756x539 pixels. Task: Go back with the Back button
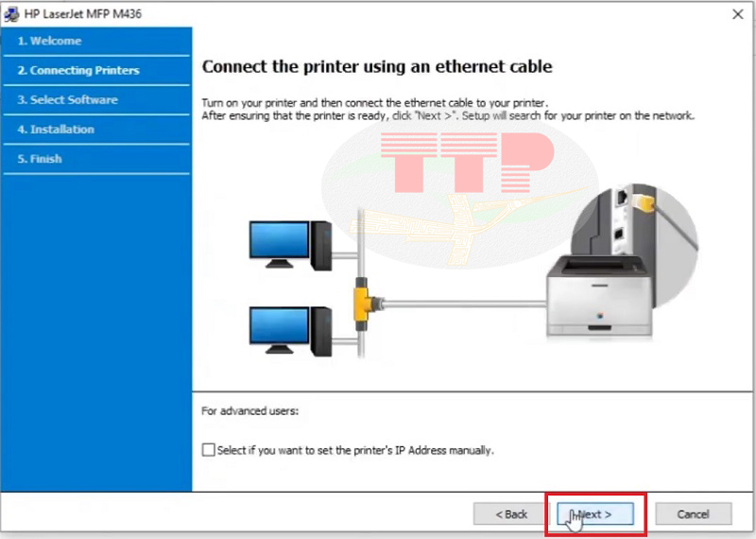[x=511, y=513]
